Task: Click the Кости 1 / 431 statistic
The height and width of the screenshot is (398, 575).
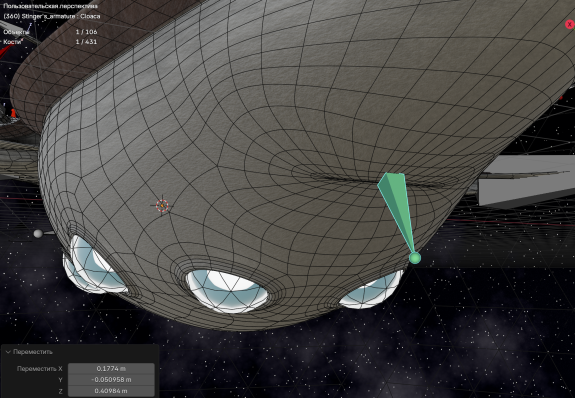Action: coord(50,42)
